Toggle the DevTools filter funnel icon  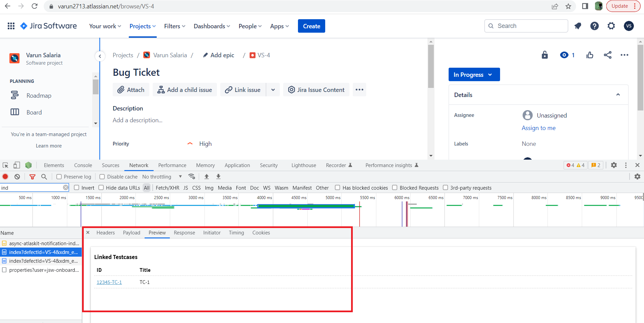click(32, 176)
